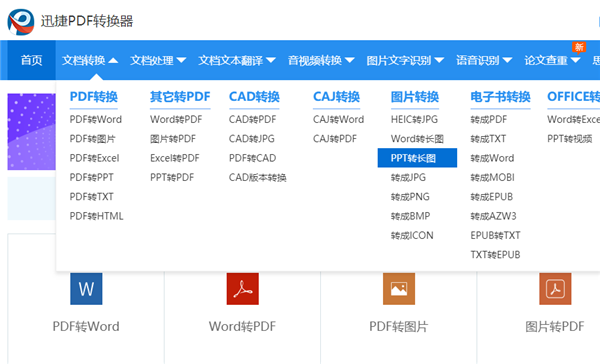Image resolution: width=600 pixels, height=364 pixels.
Task: Click 图片转PDF in the 其它转PDF column
Action: tap(173, 139)
